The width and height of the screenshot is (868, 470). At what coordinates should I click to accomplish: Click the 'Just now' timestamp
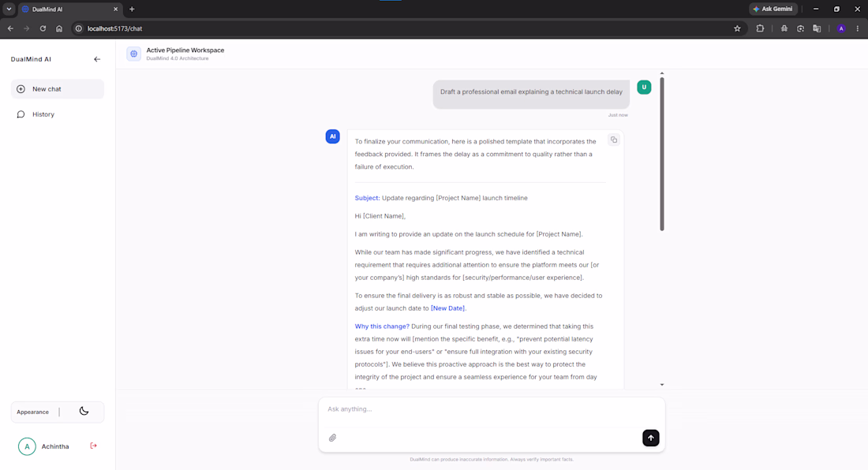[618, 115]
